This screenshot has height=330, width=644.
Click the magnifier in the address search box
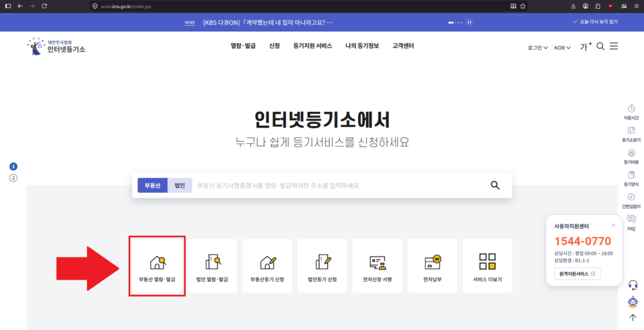495,185
